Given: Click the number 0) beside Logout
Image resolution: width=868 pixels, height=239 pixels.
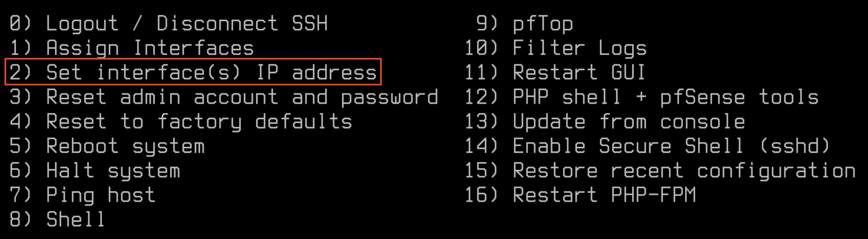Looking at the screenshot, I should (20, 23).
